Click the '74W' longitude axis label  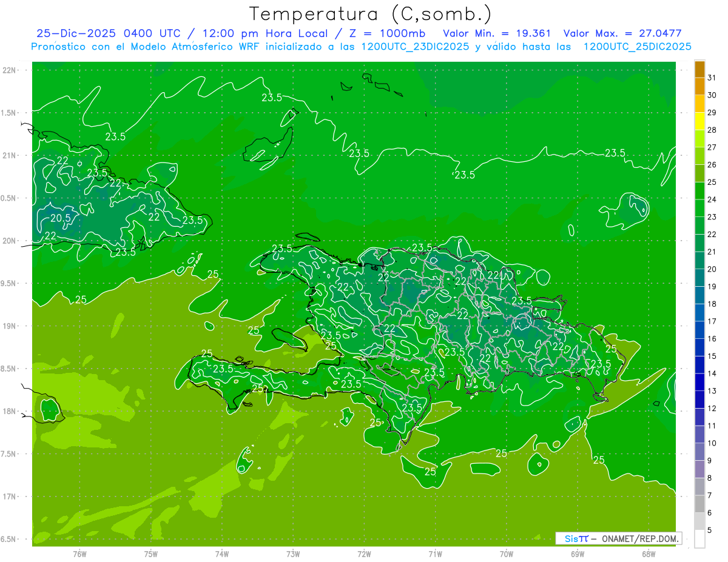tap(222, 554)
